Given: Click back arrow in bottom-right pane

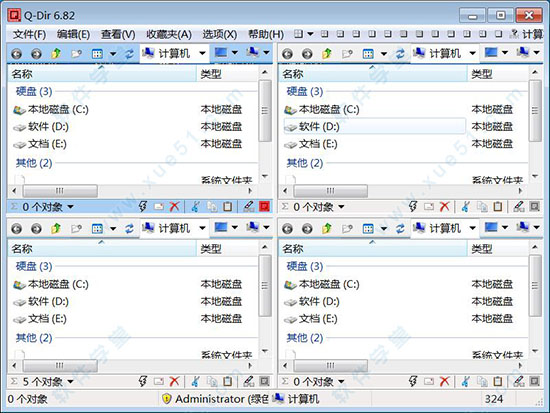Looking at the screenshot, I should coord(287,229).
